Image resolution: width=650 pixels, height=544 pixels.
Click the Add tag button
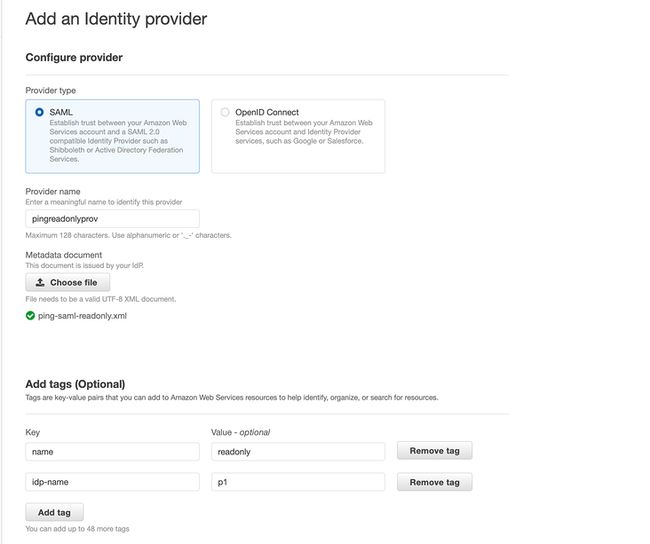(x=54, y=512)
